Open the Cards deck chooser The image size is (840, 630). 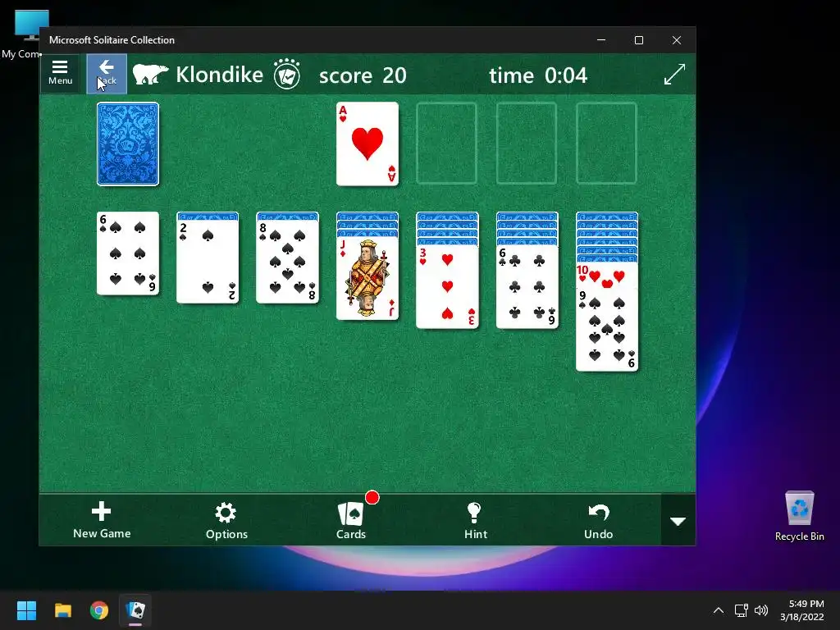coord(351,519)
